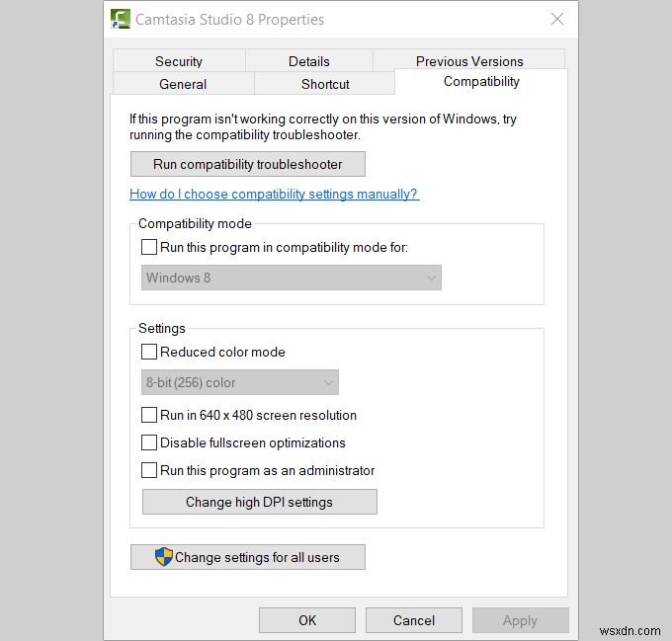Tick the Reduced color mode checkbox

coord(148,352)
